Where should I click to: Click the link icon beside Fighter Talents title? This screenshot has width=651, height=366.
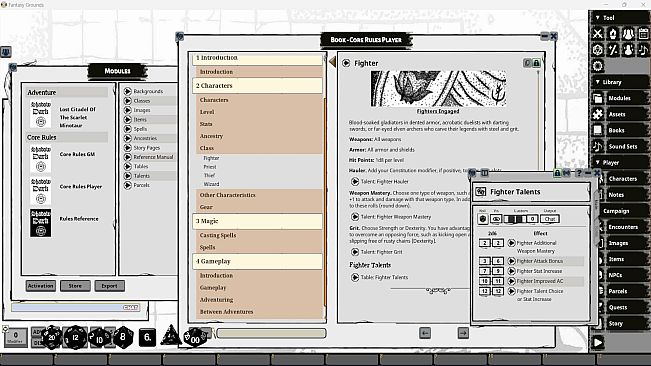tap(481, 192)
